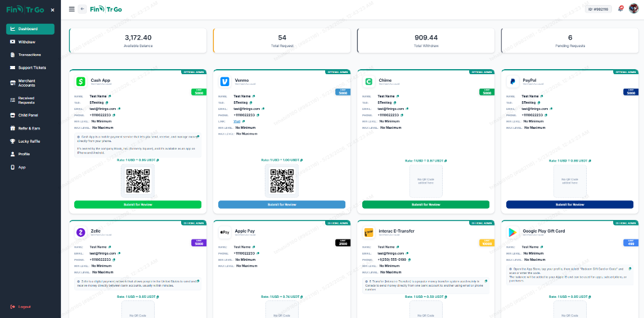Copy the PayPal email address
The width and height of the screenshot is (644, 318).
click(551, 109)
